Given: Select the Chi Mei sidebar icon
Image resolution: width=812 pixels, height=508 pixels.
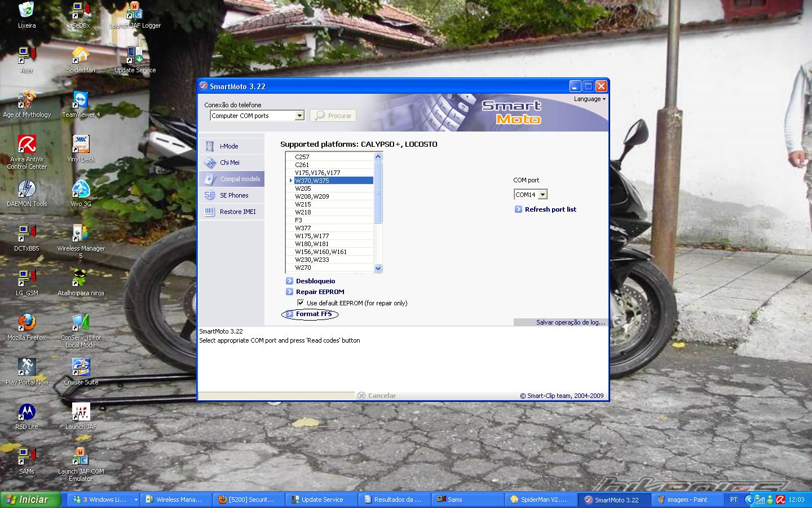Looking at the screenshot, I should click(210, 163).
